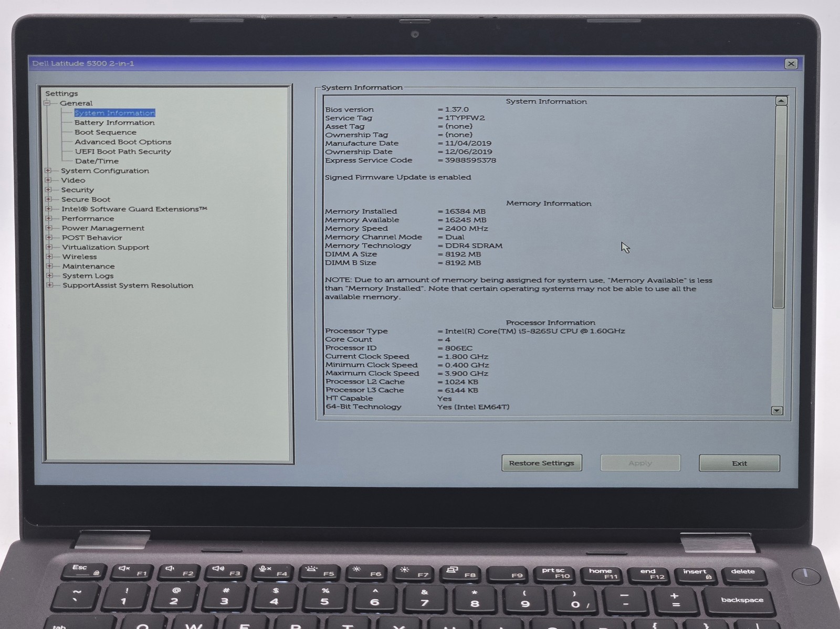
Task: Click the Restore Settings button
Action: tap(541, 463)
